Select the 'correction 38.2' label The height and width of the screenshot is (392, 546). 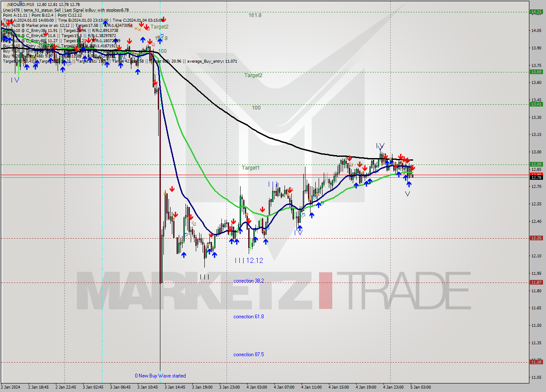(x=249, y=281)
